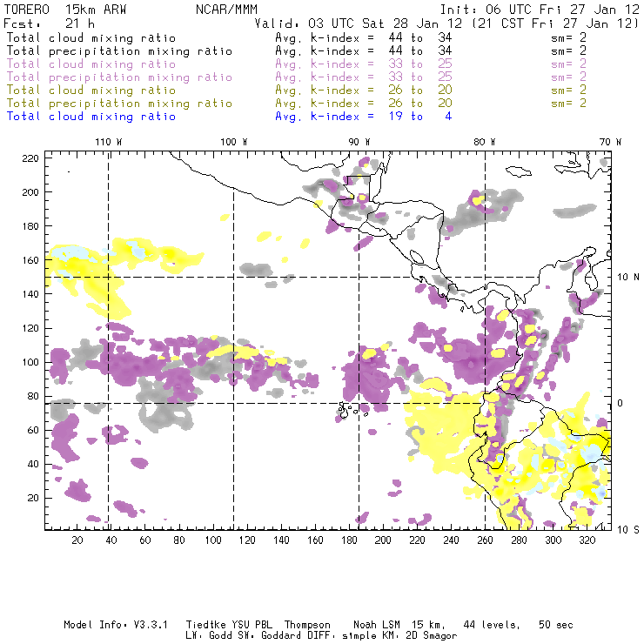The width and height of the screenshot is (644, 644).
Task: Click the '140' y-axis tick label
Action: [x=30, y=294]
